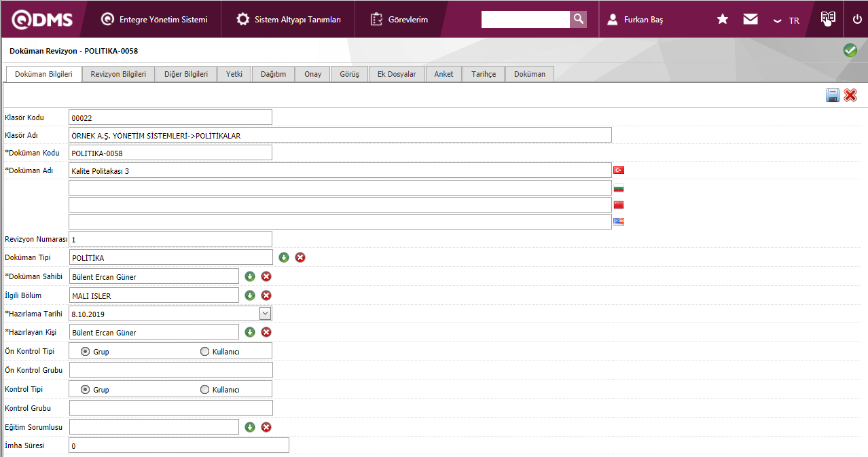Open Entegre Yönetim Sistemi menu

click(x=154, y=20)
